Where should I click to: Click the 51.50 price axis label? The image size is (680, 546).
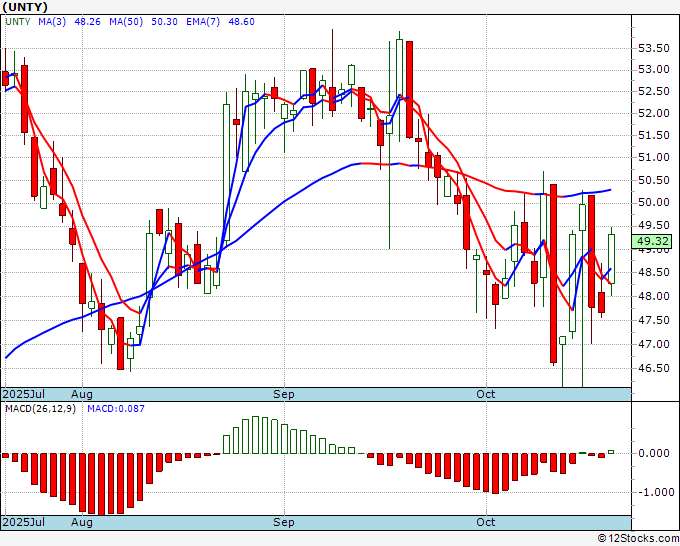coord(654,135)
